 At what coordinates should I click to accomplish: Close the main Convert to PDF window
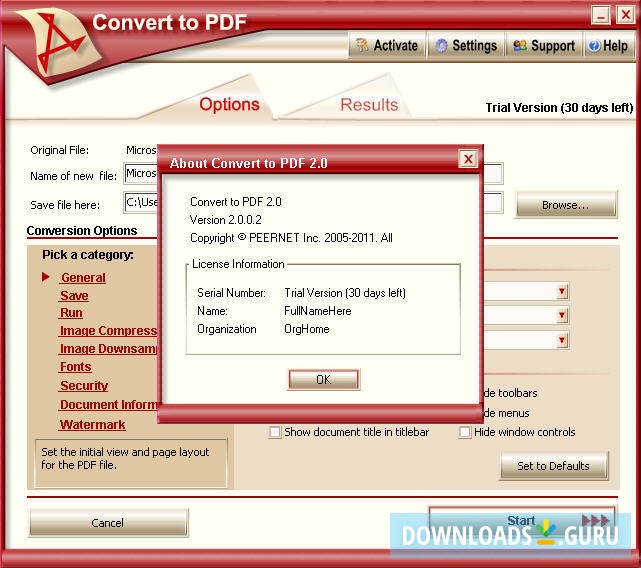point(625,16)
